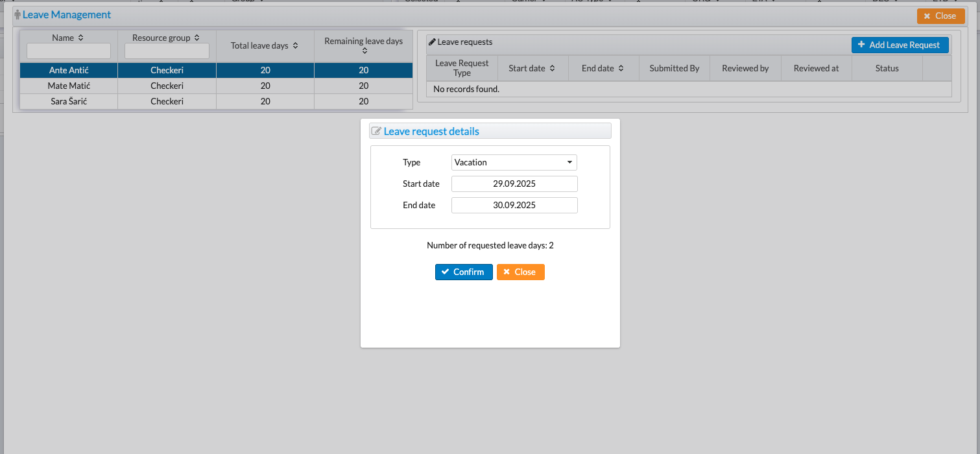Close the leave request details dialog
Image resolution: width=980 pixels, height=454 pixels.
point(520,272)
